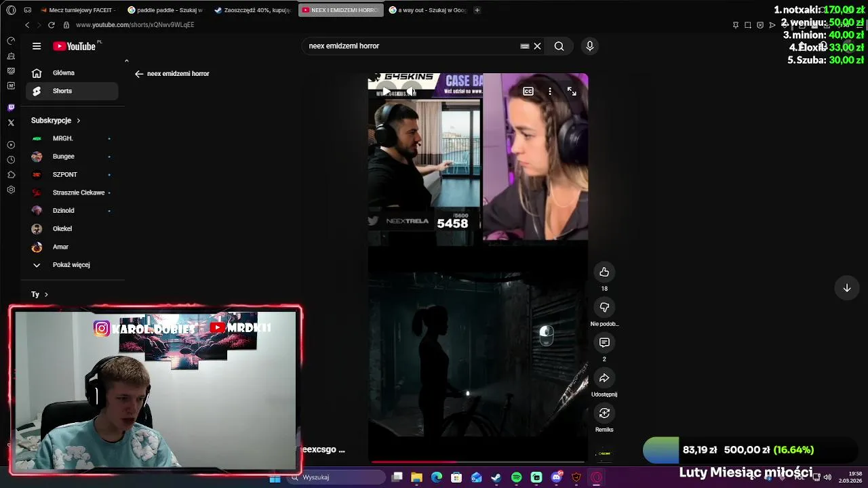This screenshot has width=868, height=488.
Task: Open the Short's three-dot more menu
Action: point(550,91)
